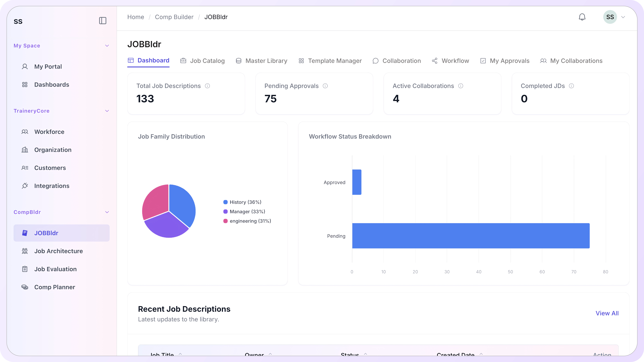The image size is (644, 362).
Task: Collapse the TraineryCore section
Action: [107, 111]
